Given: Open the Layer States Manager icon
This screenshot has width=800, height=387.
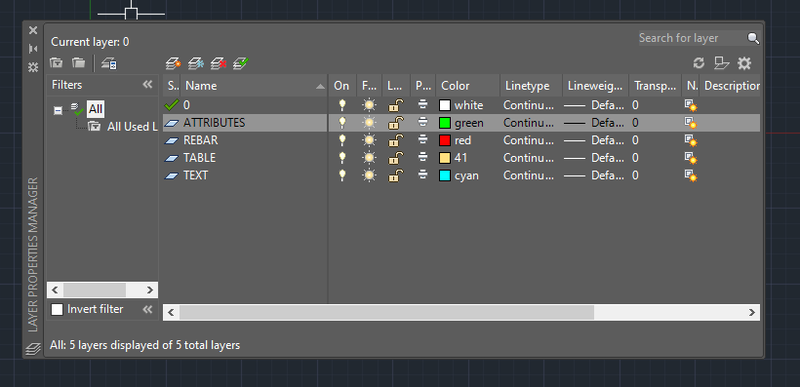Looking at the screenshot, I should tap(109, 63).
